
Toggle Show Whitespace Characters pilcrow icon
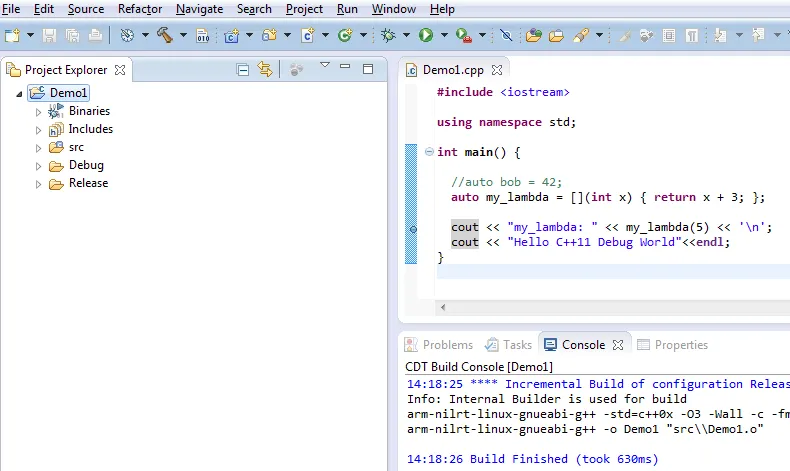[692, 36]
